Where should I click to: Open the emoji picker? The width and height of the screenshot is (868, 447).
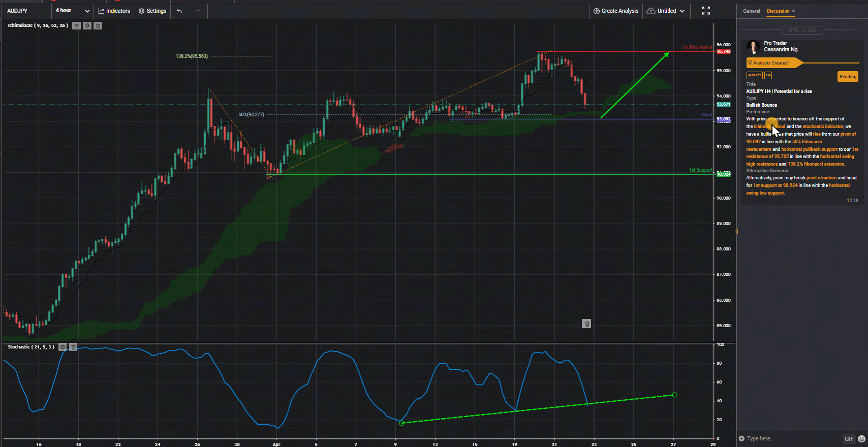pos(861,439)
